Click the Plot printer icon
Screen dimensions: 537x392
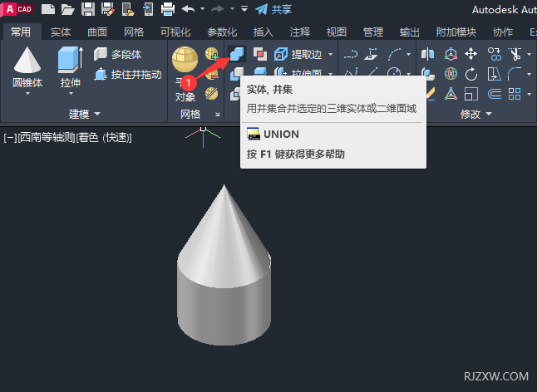[x=168, y=9]
